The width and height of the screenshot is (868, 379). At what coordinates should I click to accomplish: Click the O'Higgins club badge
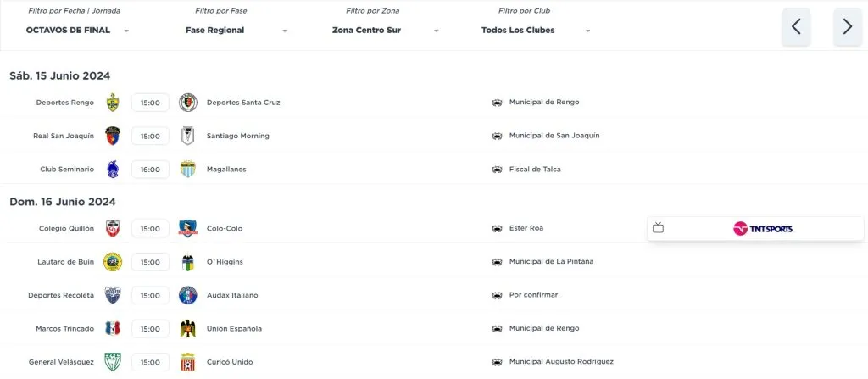click(187, 262)
